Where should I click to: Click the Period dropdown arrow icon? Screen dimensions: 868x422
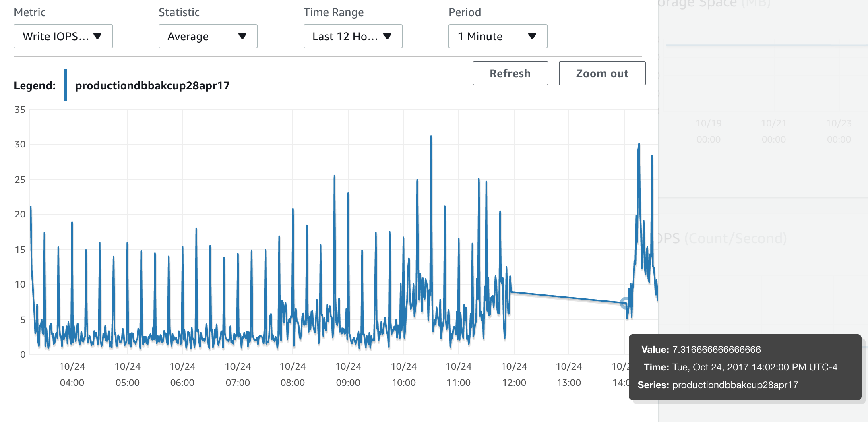tap(532, 36)
